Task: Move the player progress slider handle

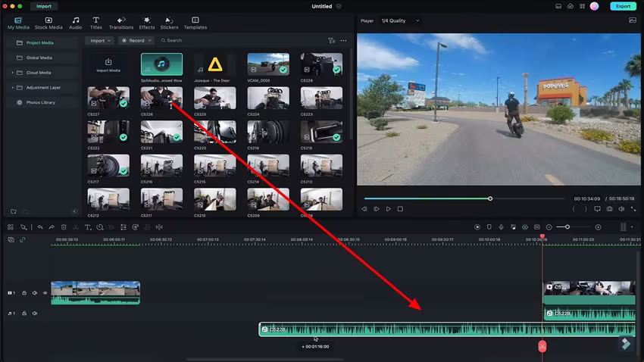Action: click(490, 198)
